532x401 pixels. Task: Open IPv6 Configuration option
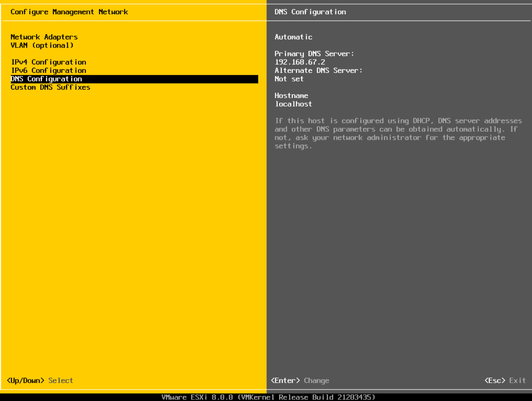(x=49, y=71)
